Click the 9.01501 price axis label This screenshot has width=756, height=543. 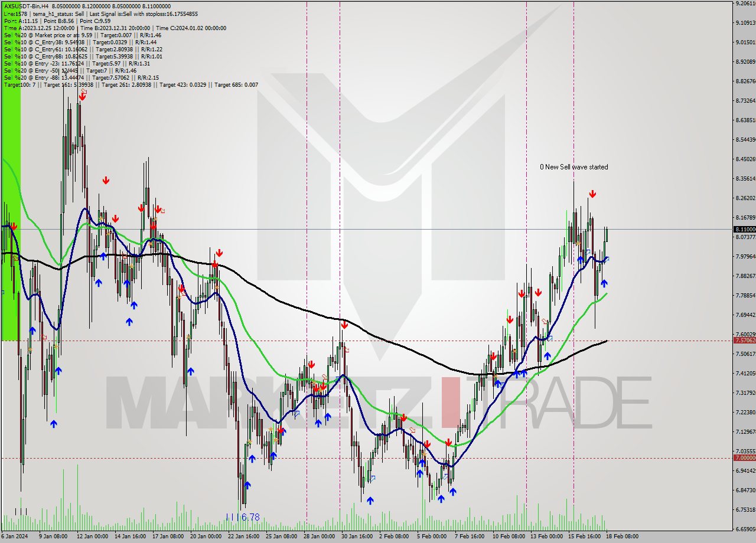point(745,42)
